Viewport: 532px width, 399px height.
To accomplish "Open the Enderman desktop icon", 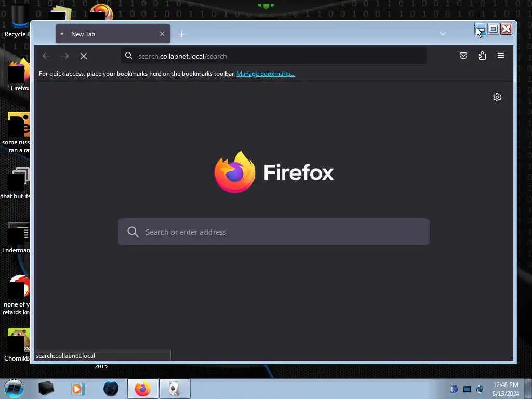I will click(x=16, y=237).
